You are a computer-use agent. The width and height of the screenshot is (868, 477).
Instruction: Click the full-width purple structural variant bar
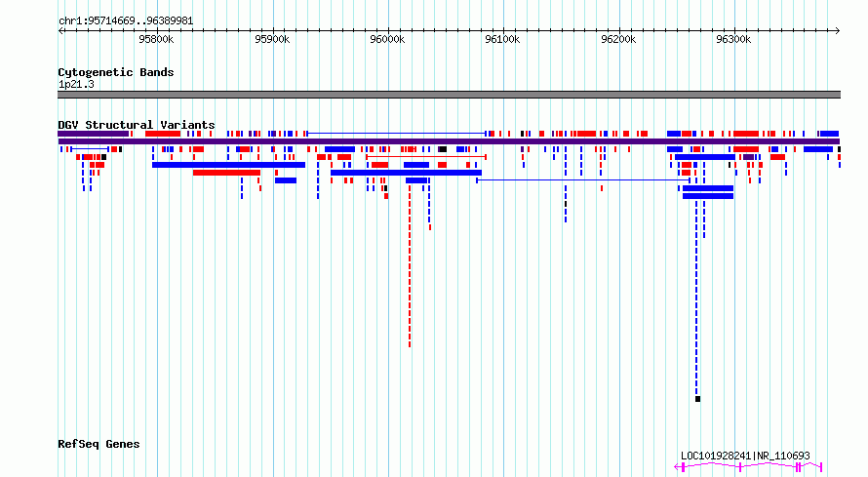coord(449,141)
